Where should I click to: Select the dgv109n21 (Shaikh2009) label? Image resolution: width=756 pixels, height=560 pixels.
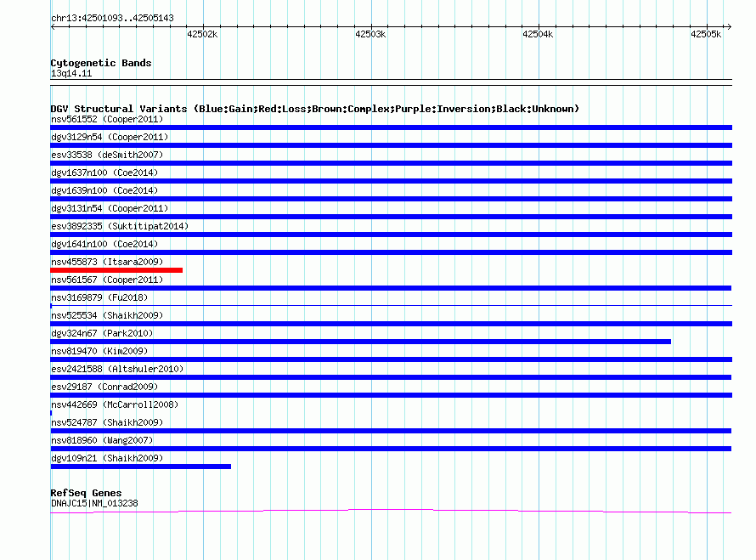tap(107, 458)
